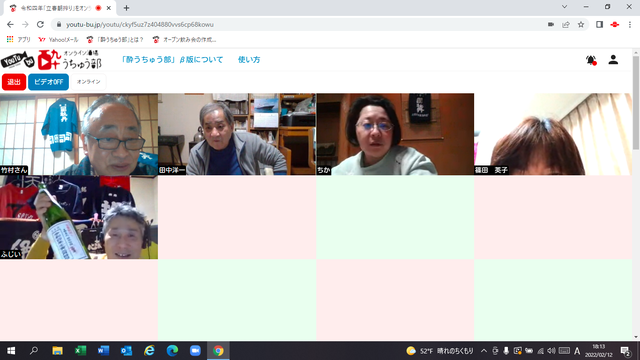Open the Yahoo!メール bookmark

tap(58, 40)
